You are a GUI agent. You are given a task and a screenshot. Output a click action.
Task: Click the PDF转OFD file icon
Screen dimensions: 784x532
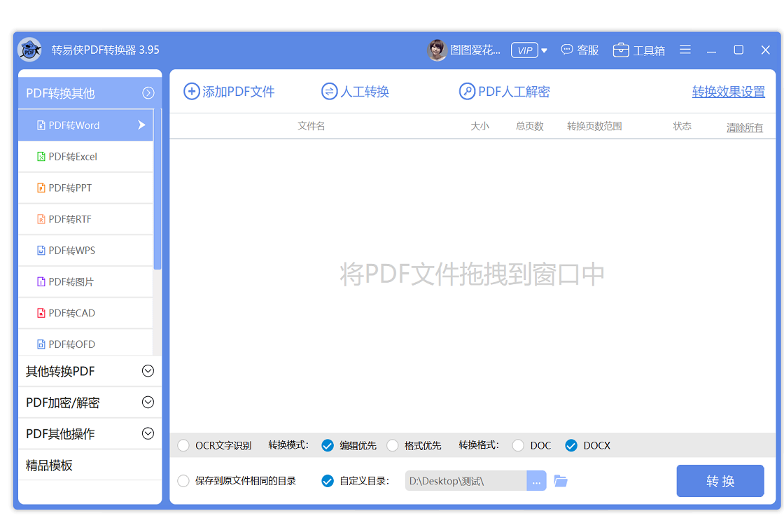click(41, 344)
